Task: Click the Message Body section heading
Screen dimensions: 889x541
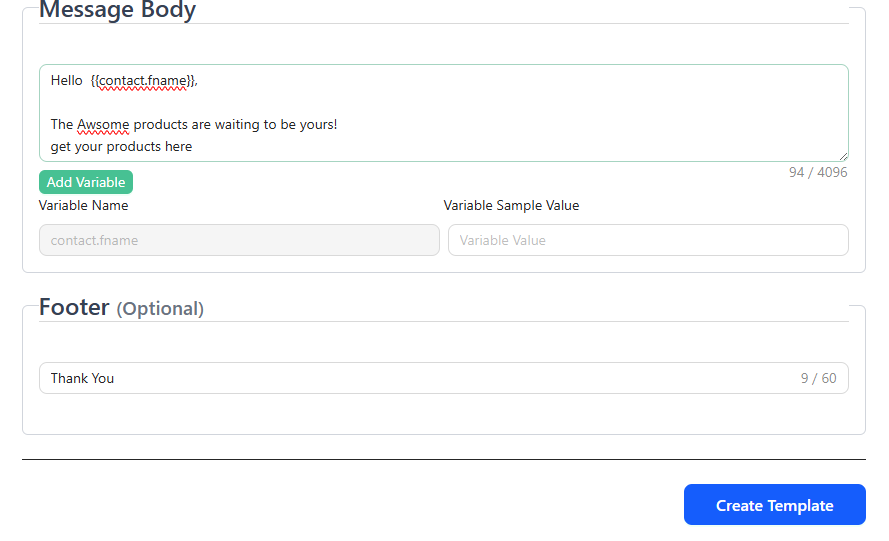Action: tap(117, 11)
